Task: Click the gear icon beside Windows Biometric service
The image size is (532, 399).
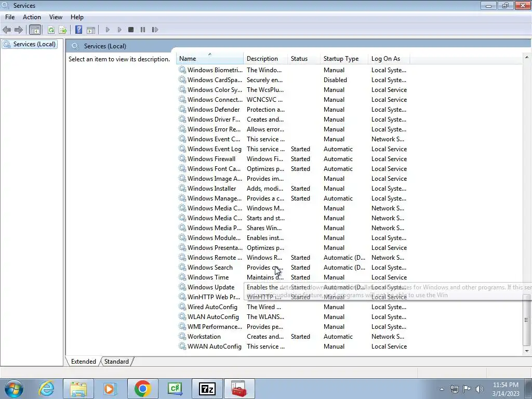Action: (182, 70)
